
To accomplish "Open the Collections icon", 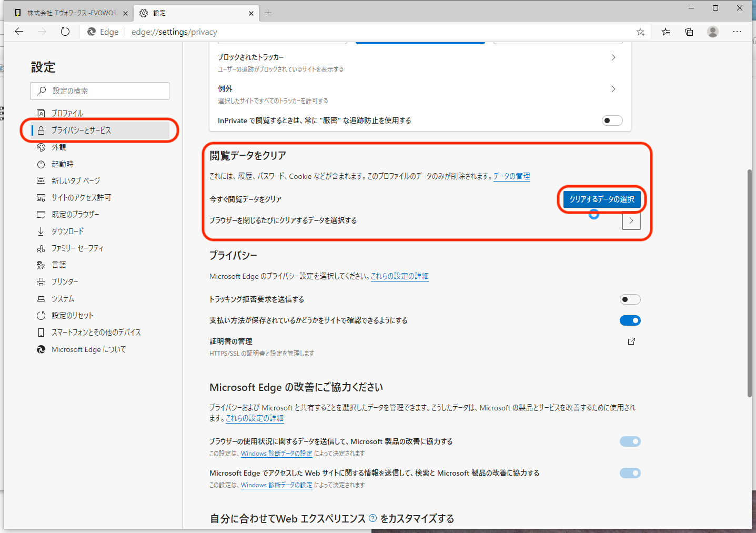I will [x=689, y=32].
